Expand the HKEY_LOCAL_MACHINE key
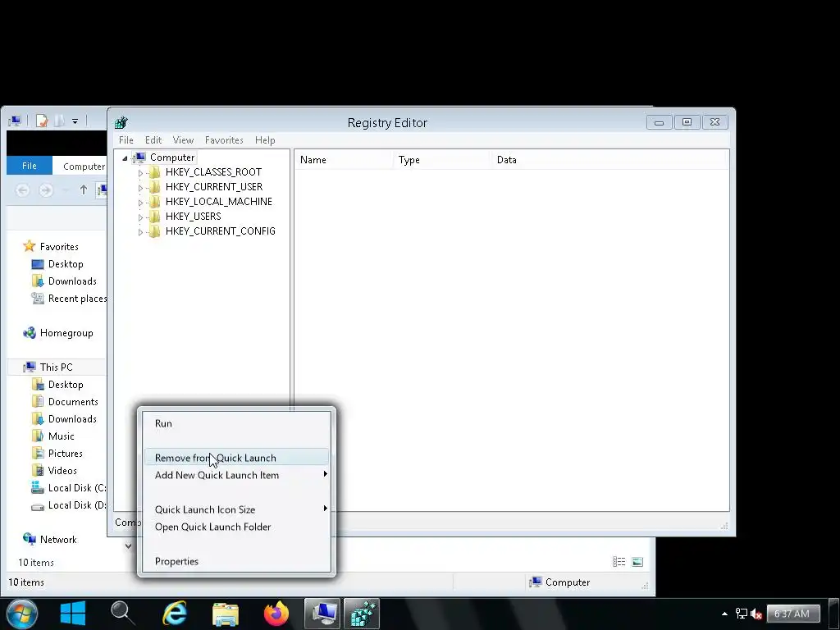The width and height of the screenshot is (840, 630). (140, 203)
